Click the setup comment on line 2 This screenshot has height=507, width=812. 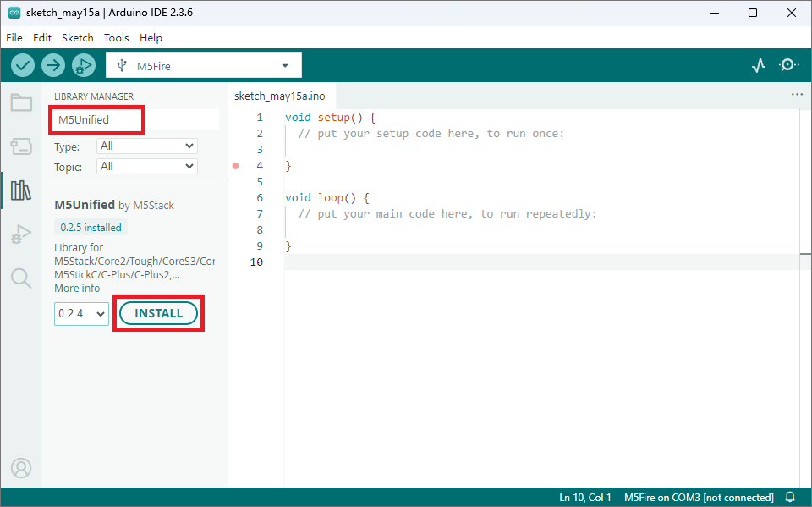[431, 134]
